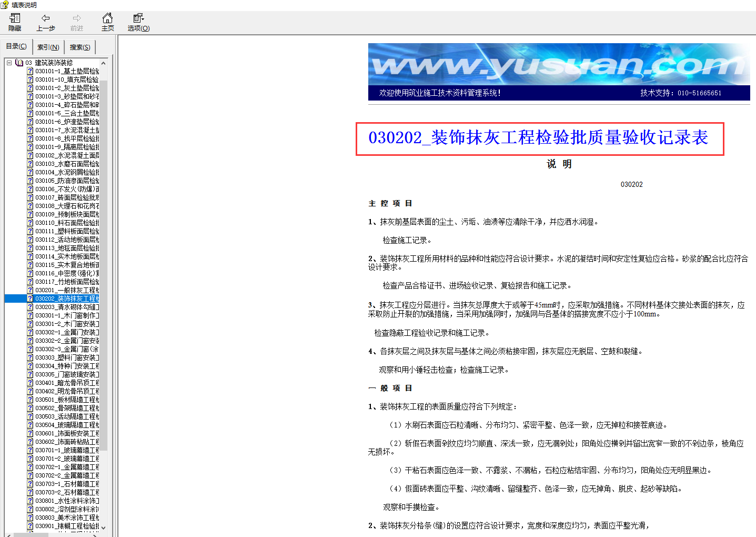Image resolution: width=756 pixels, height=537 pixels.
Task: Click the topic icon next to 030801_水性涂料涂饰
Action: [x=30, y=501]
